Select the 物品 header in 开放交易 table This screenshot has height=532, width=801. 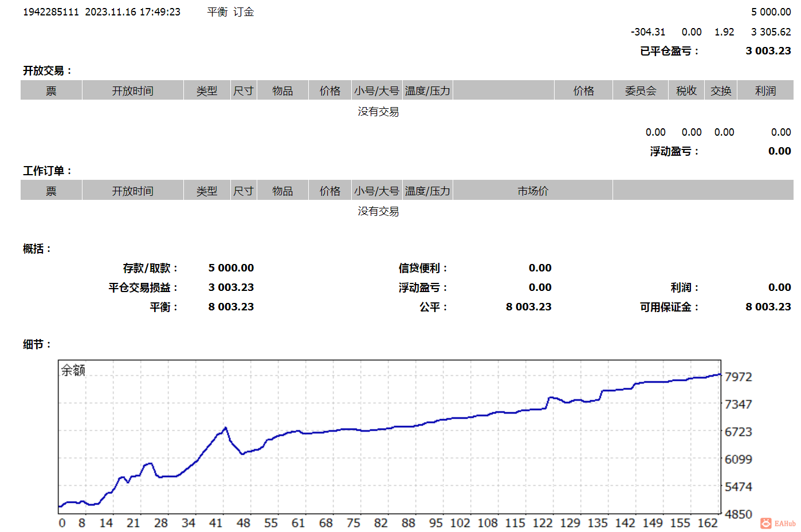coord(282,90)
